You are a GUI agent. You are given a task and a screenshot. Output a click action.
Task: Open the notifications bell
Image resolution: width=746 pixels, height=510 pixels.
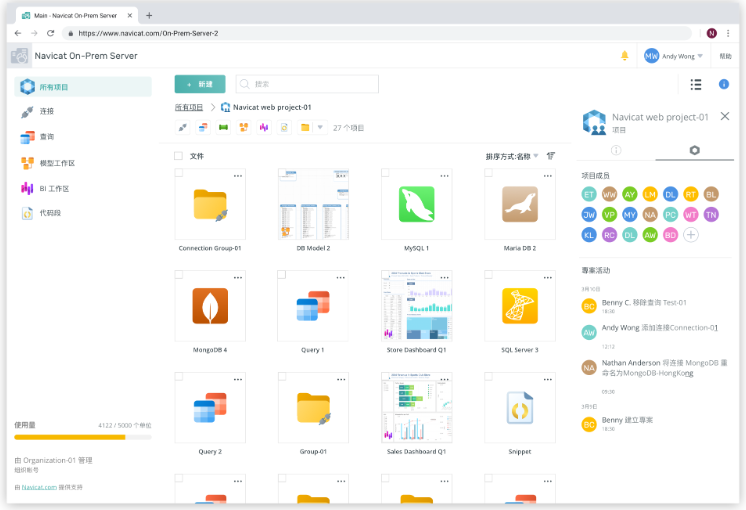point(625,56)
